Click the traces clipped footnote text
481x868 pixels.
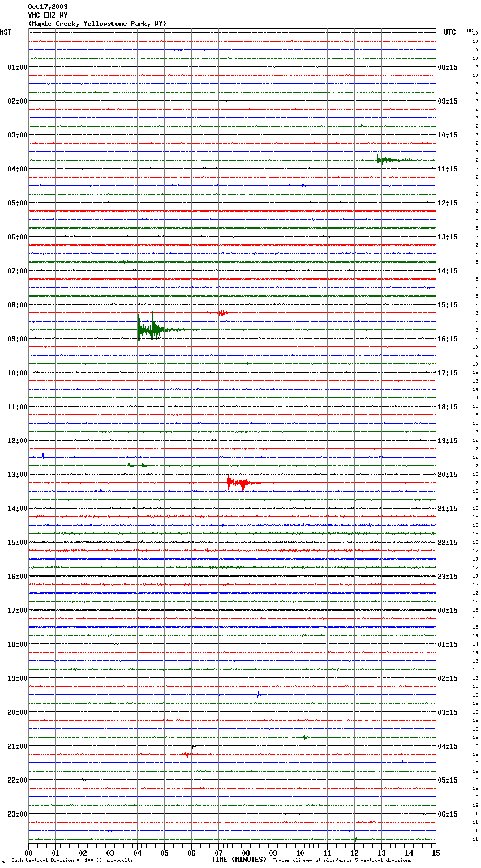[x=342, y=861]
